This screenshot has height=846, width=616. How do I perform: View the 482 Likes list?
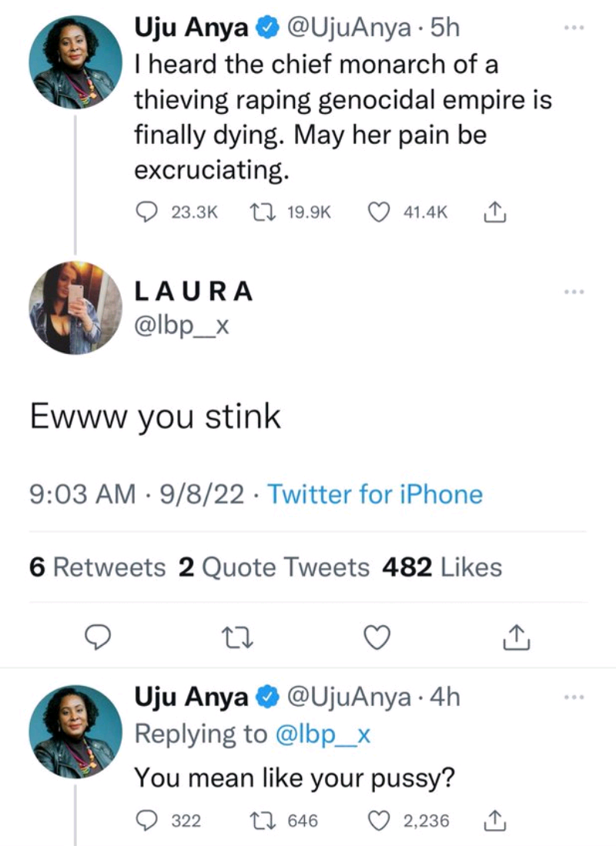tap(442, 567)
